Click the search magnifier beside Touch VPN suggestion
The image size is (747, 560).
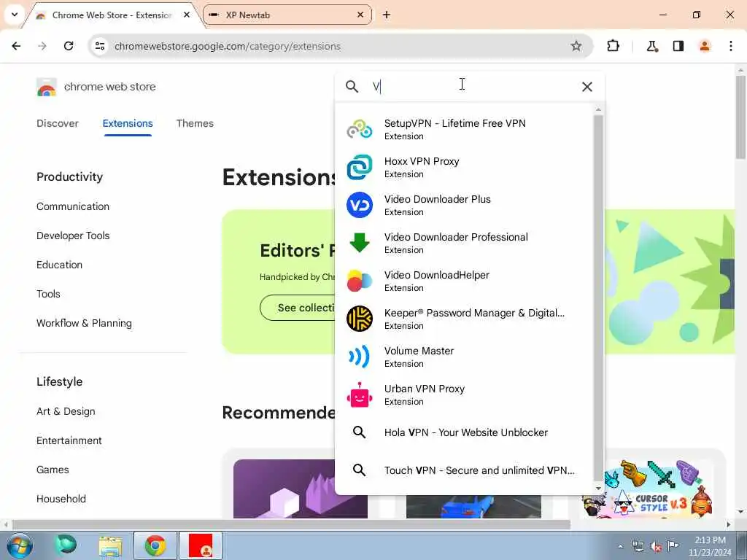(359, 470)
